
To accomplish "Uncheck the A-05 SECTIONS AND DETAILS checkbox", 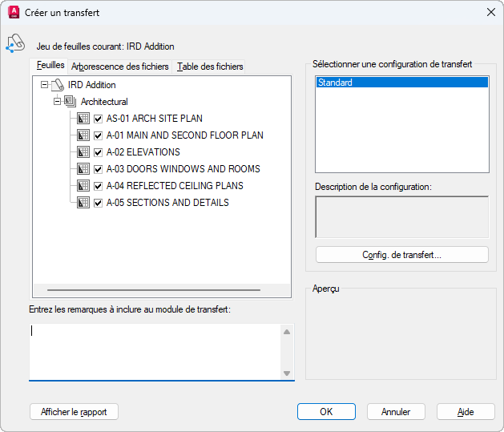I will 98,203.
